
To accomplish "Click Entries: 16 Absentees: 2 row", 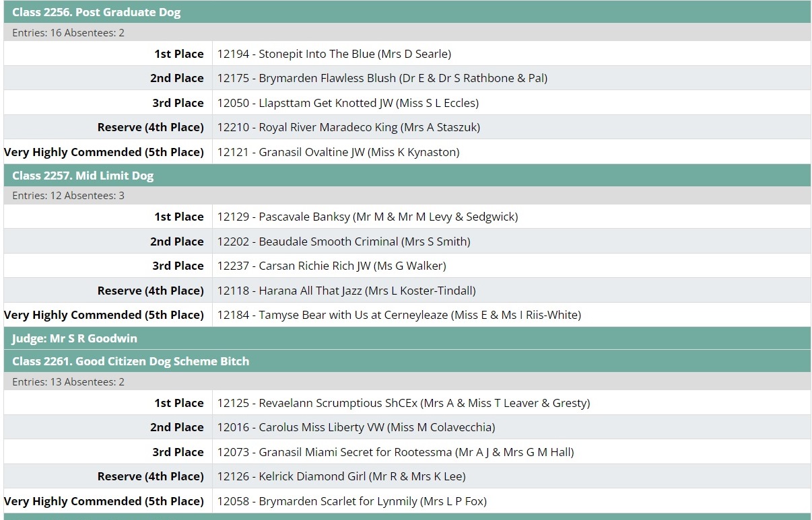I will coord(68,32).
